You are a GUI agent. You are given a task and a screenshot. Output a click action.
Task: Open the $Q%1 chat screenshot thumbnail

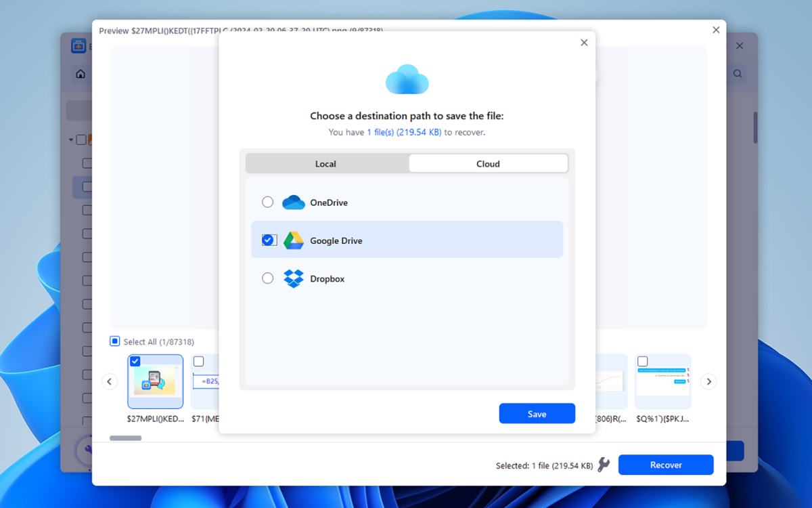pos(663,381)
